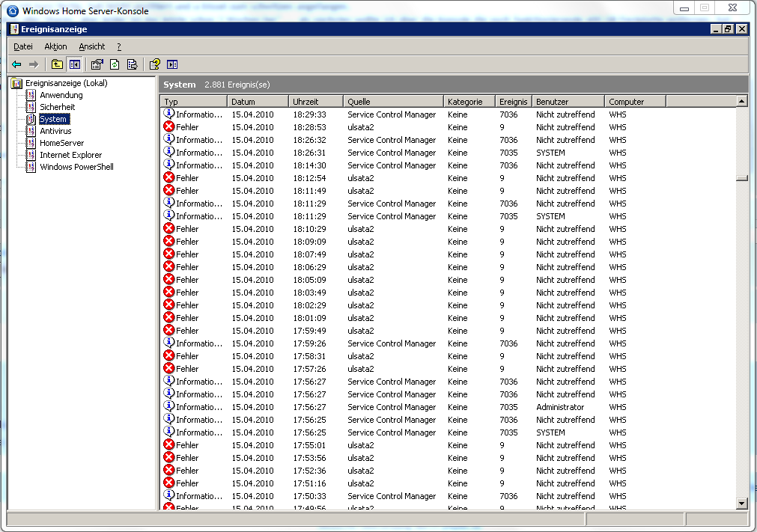Sort events by the Uhrzeit column header
757x532 pixels.
point(316,101)
